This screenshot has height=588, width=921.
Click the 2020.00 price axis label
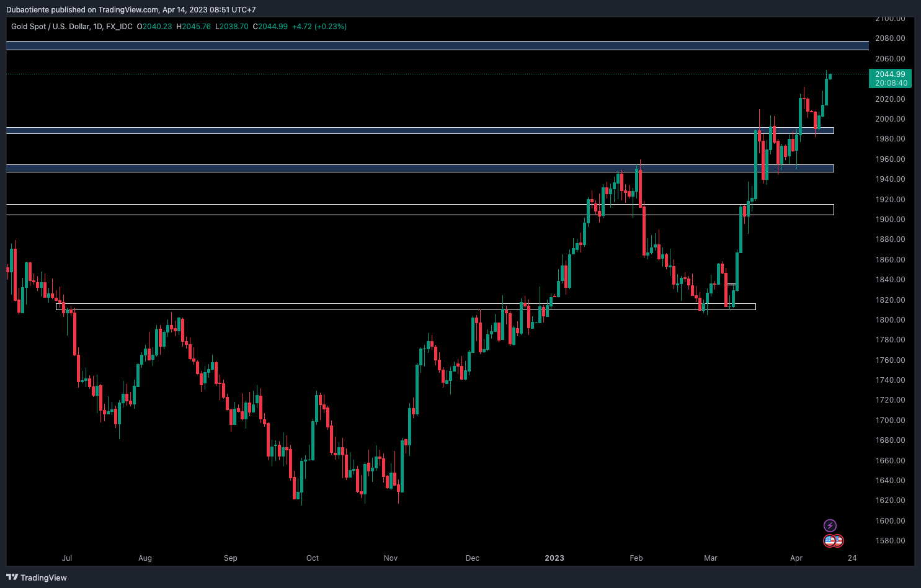(890, 99)
